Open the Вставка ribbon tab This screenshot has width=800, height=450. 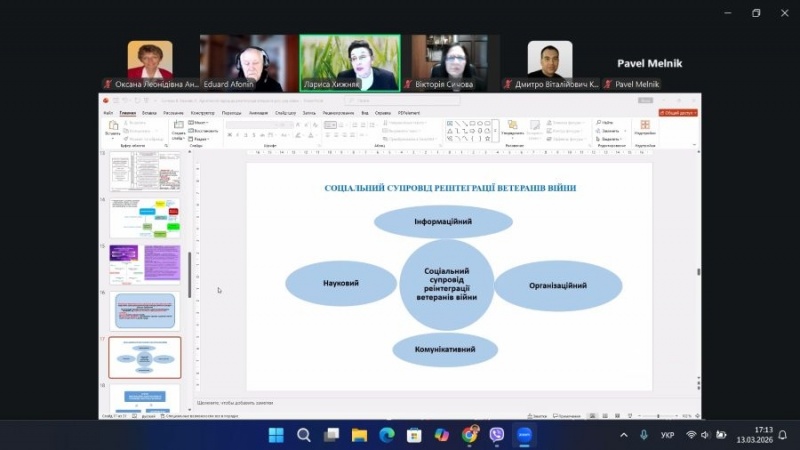tap(149, 113)
